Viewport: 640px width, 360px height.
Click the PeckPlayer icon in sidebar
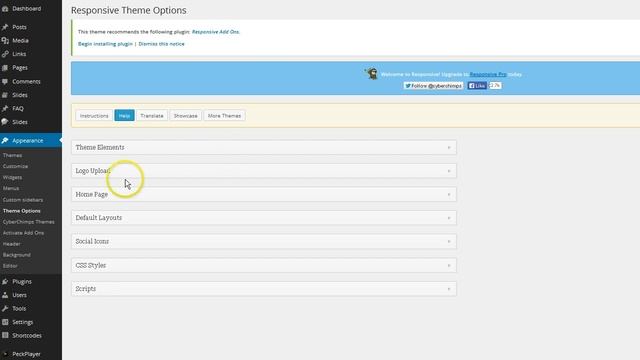(x=5, y=354)
